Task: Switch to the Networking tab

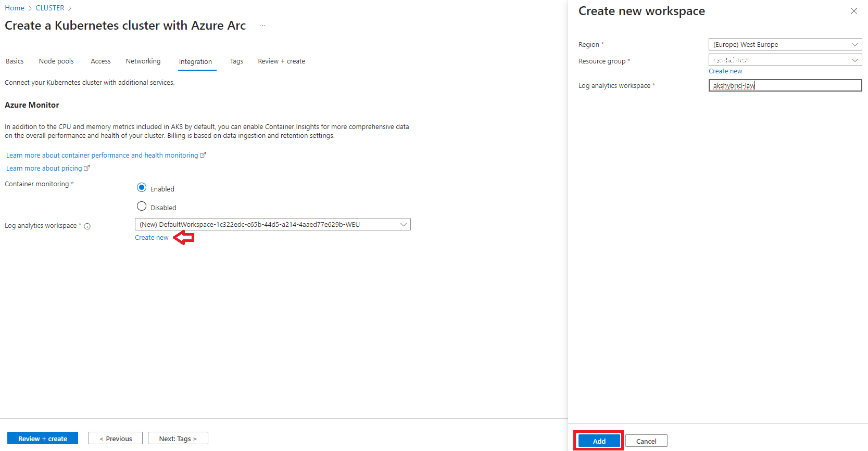Action: coord(143,61)
